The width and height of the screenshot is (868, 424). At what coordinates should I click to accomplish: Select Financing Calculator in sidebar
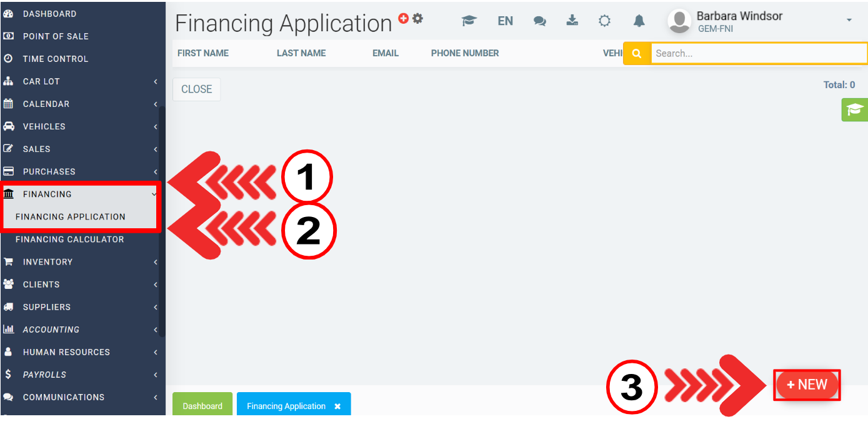[70, 240]
